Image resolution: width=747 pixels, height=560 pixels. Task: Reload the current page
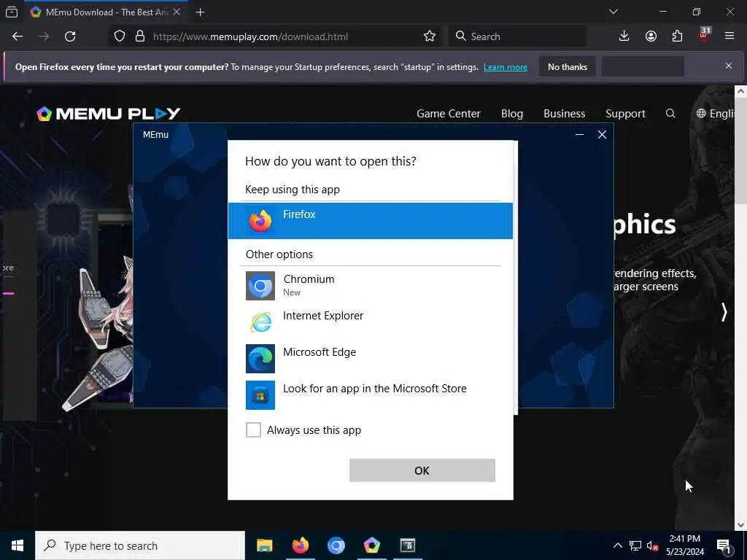(x=70, y=36)
